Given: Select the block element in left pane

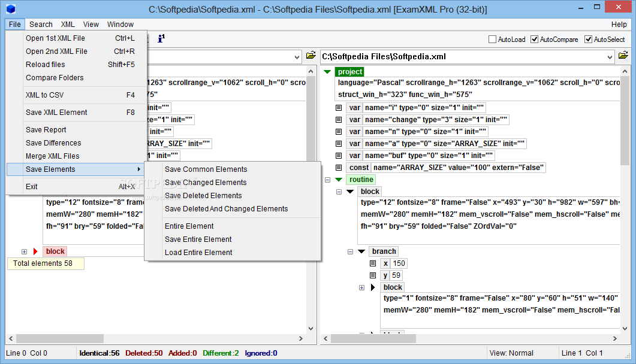Looking at the screenshot, I should click(x=55, y=251).
